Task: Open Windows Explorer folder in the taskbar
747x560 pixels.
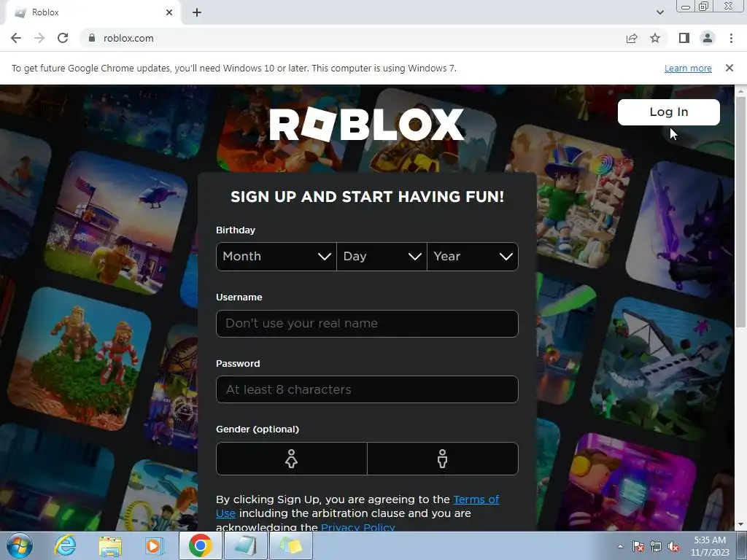Action: (110, 545)
